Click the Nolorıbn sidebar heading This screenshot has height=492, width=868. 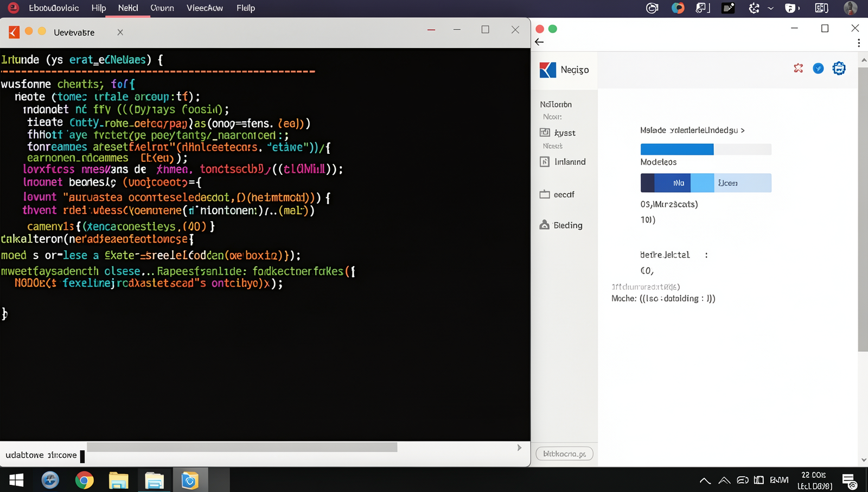point(556,104)
